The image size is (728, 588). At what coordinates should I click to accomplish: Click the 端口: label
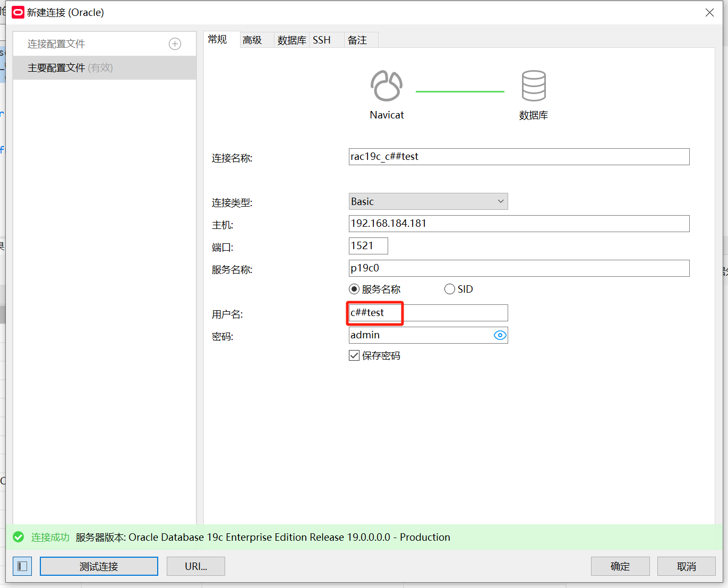click(222, 247)
